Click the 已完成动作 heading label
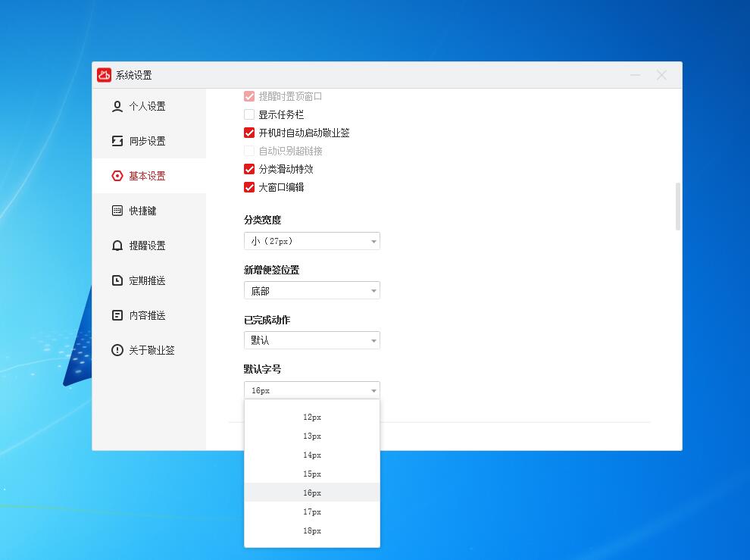This screenshot has height=560, width=750. pos(267,320)
